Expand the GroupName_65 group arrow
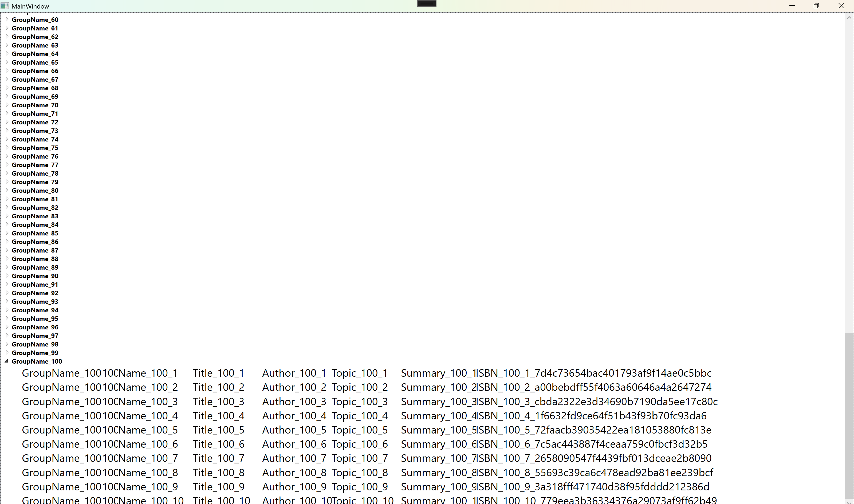Viewport: 854px width, 504px height. pos(7,62)
